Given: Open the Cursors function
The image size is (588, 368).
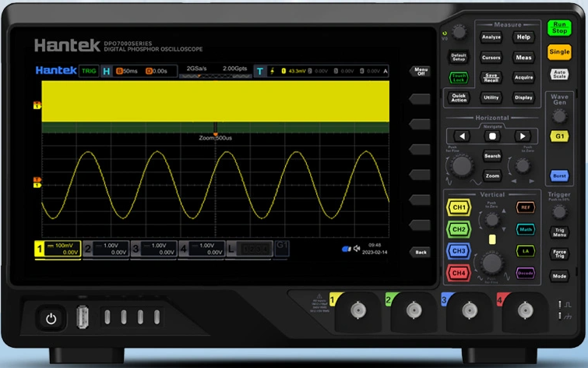Looking at the screenshot, I should coord(491,58).
